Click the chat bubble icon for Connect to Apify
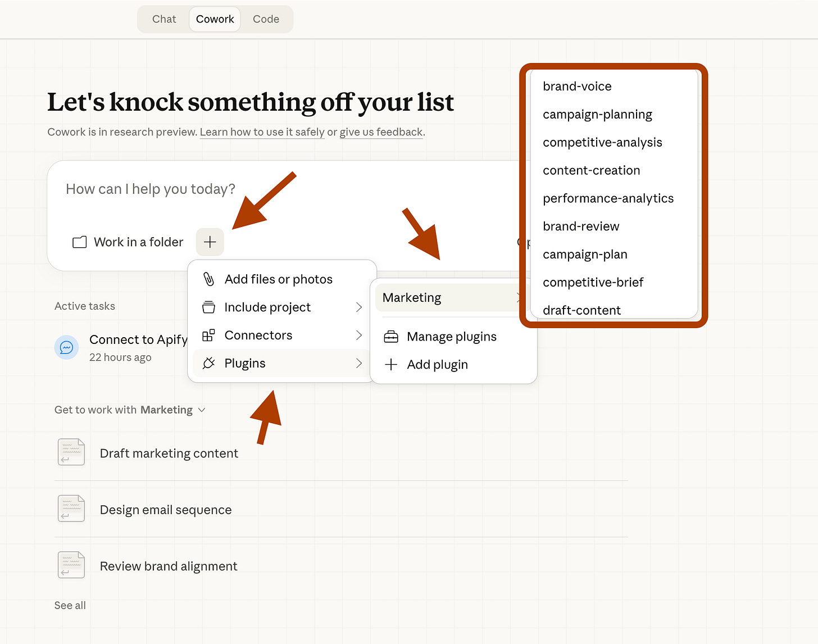 pos(66,347)
